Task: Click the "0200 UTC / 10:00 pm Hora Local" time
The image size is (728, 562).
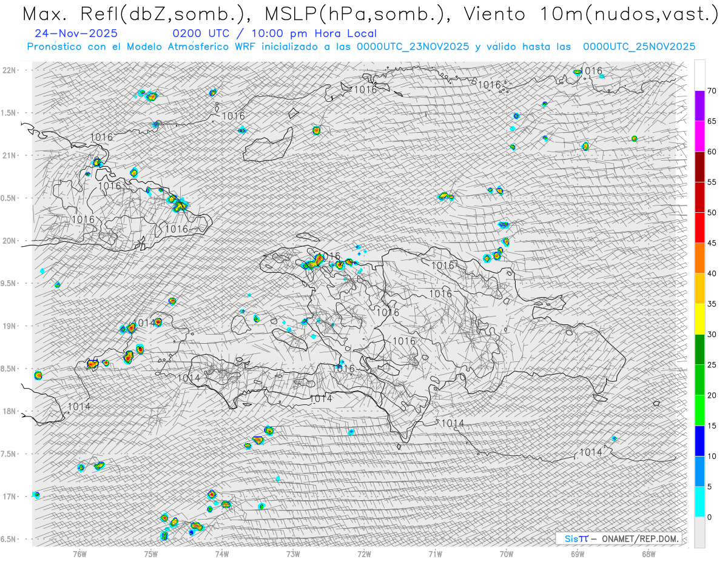Action: (x=274, y=33)
